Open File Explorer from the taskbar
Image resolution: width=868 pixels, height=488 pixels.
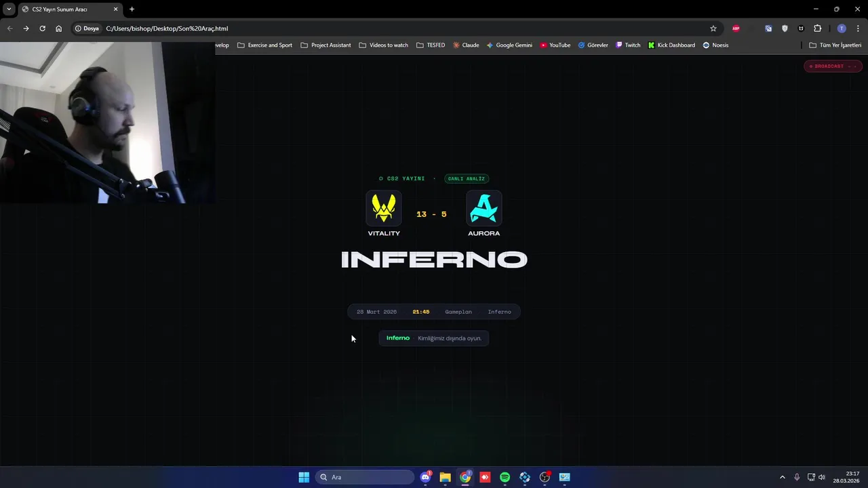coord(445,477)
